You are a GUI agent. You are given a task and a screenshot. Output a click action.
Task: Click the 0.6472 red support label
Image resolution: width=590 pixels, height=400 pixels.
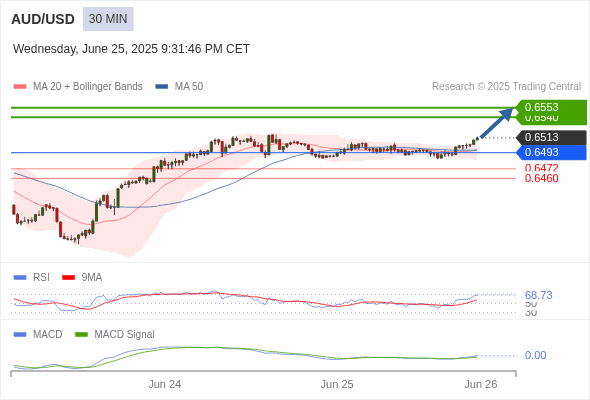point(541,167)
